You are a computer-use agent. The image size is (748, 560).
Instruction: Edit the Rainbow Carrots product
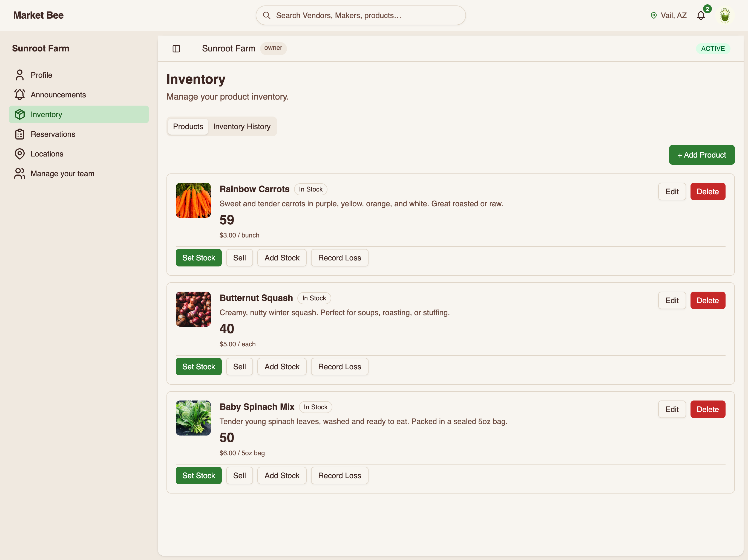click(672, 191)
